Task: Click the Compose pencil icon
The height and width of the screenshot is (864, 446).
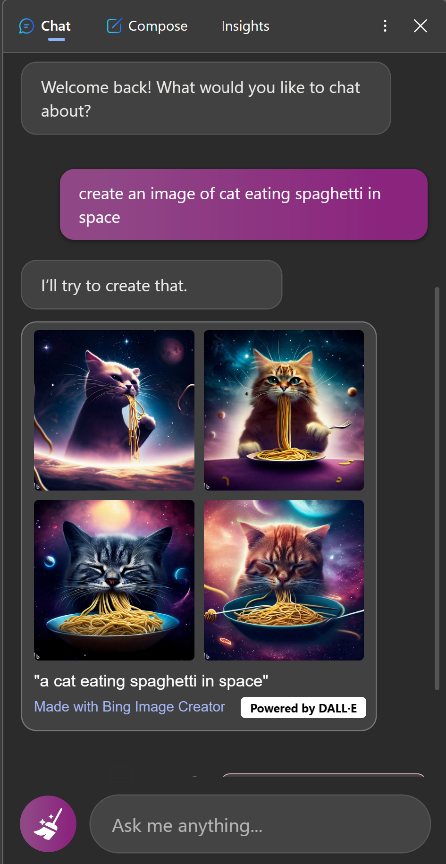Action: 114,26
